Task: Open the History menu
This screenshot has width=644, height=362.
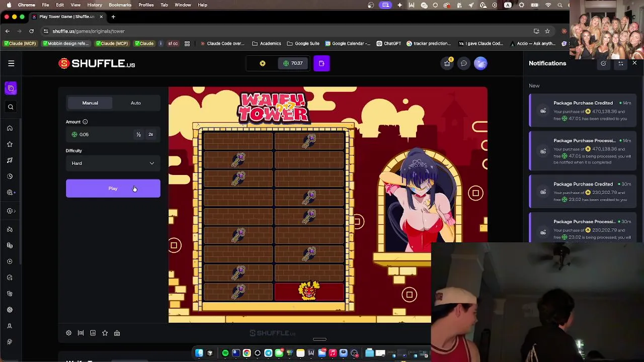Action: pos(95,5)
